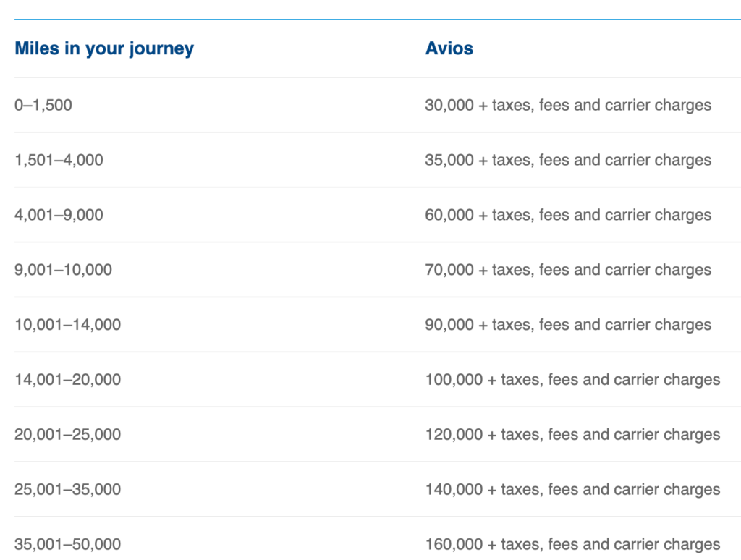Click the 90,000 Avios cost cell
Viewport: 741px width, 560px height.
coord(568,324)
